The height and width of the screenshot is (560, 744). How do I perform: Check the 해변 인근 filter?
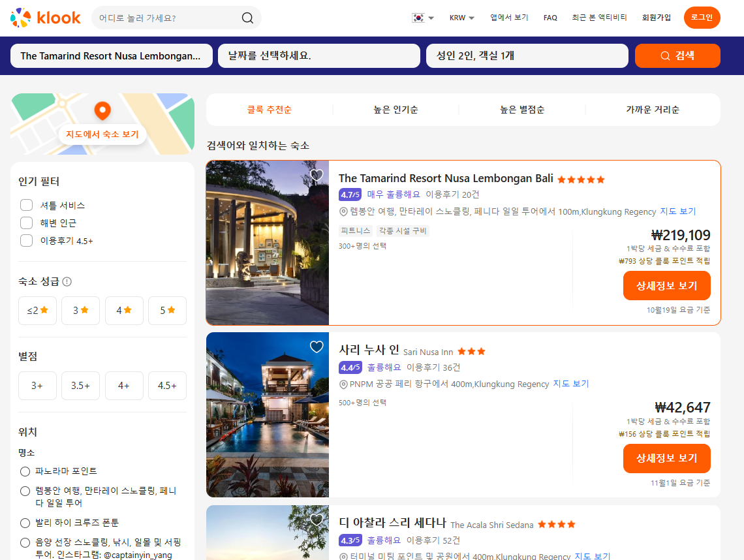click(x=27, y=223)
